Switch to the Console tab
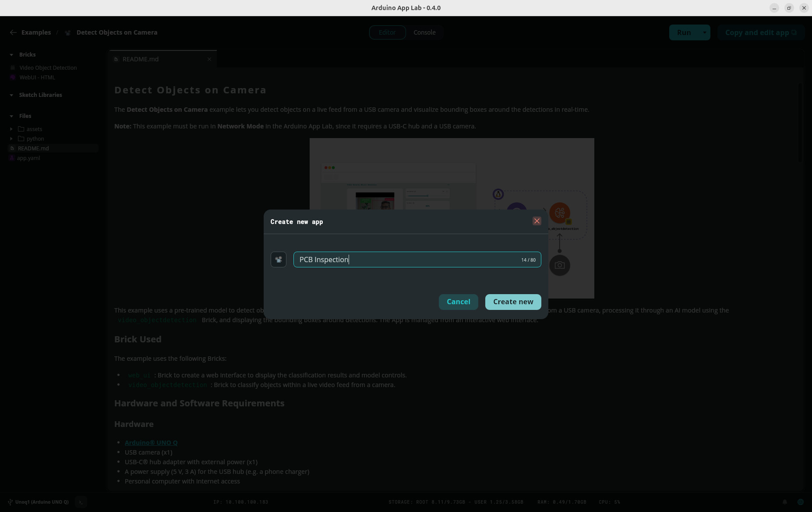The width and height of the screenshot is (812, 512). 424,32
